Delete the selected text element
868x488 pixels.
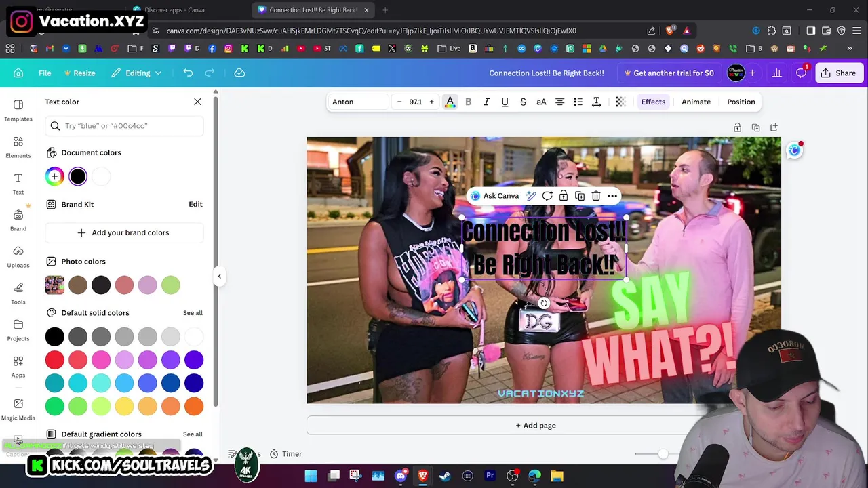point(596,196)
